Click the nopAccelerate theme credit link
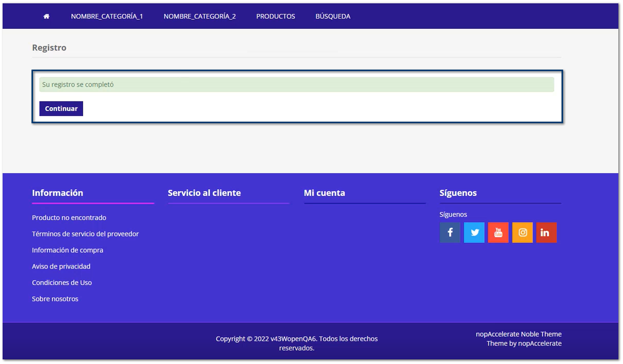The image size is (623, 364). 540,343
